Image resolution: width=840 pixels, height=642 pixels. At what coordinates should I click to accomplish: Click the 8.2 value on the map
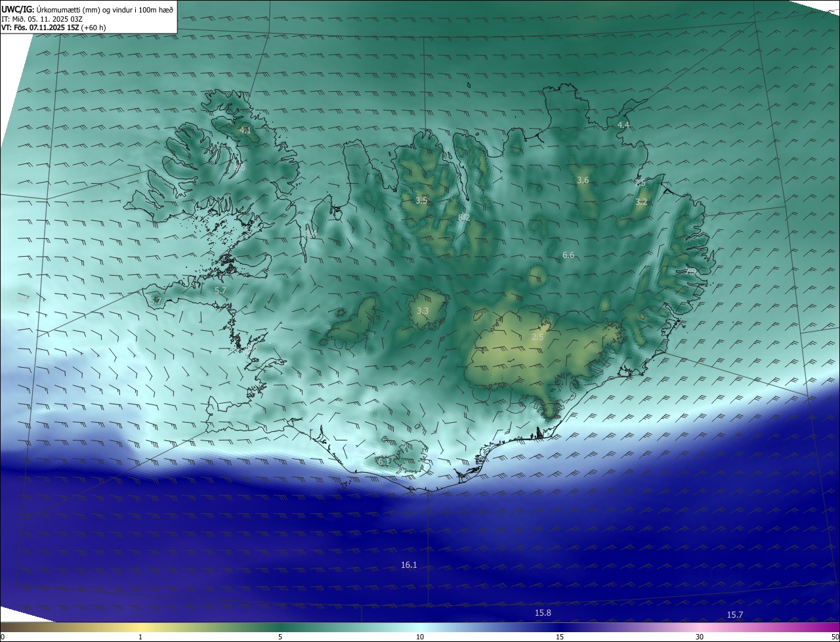point(464,217)
